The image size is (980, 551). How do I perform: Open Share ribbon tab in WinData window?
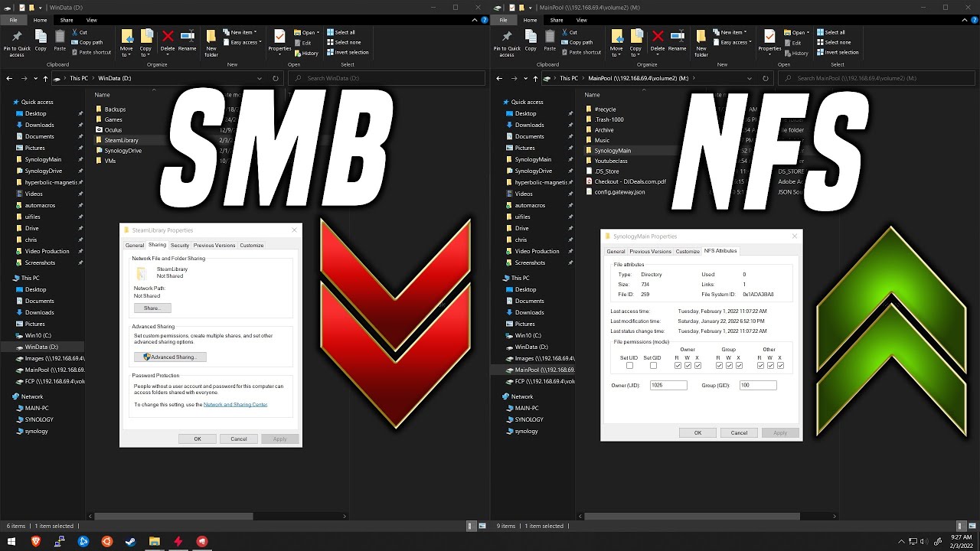tap(67, 20)
